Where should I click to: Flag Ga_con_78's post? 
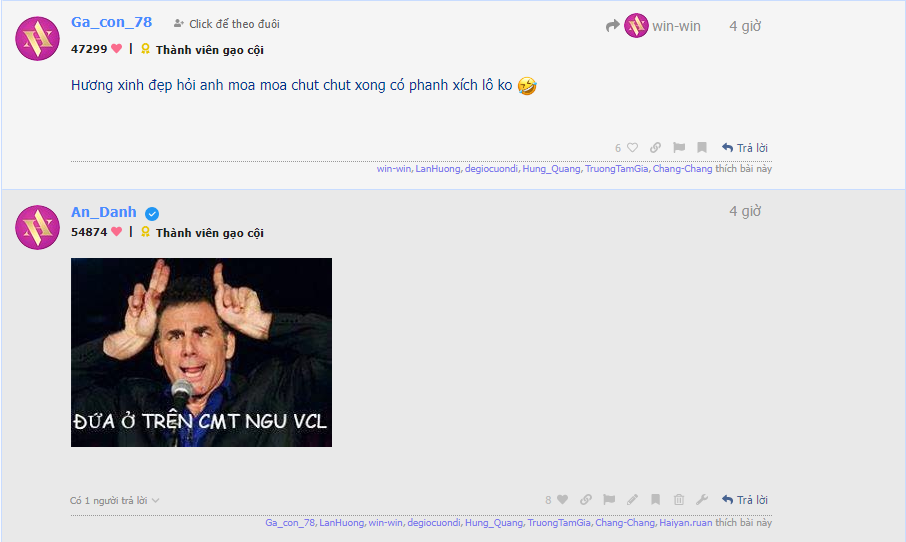click(679, 148)
